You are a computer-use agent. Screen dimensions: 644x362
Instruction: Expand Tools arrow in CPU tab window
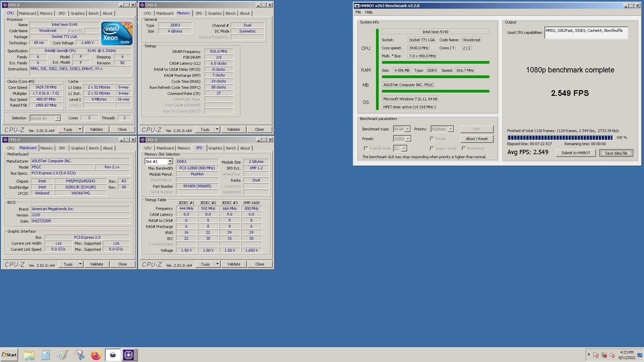point(80,129)
